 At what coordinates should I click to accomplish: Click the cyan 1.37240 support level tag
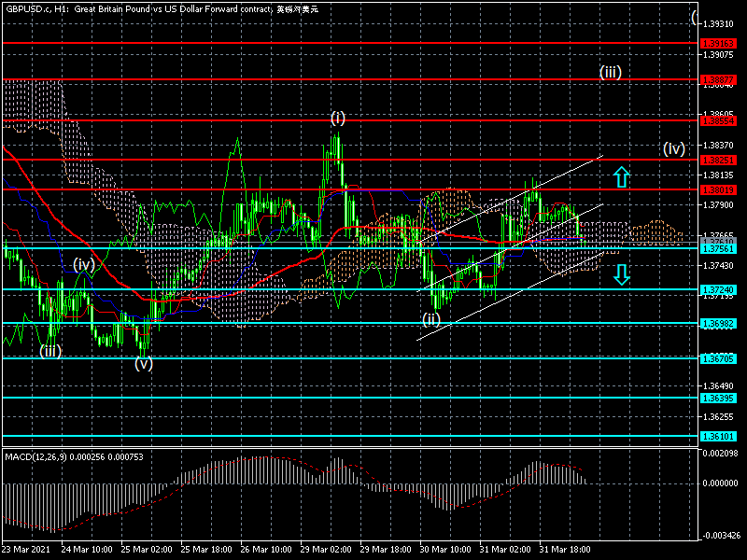tap(719, 290)
